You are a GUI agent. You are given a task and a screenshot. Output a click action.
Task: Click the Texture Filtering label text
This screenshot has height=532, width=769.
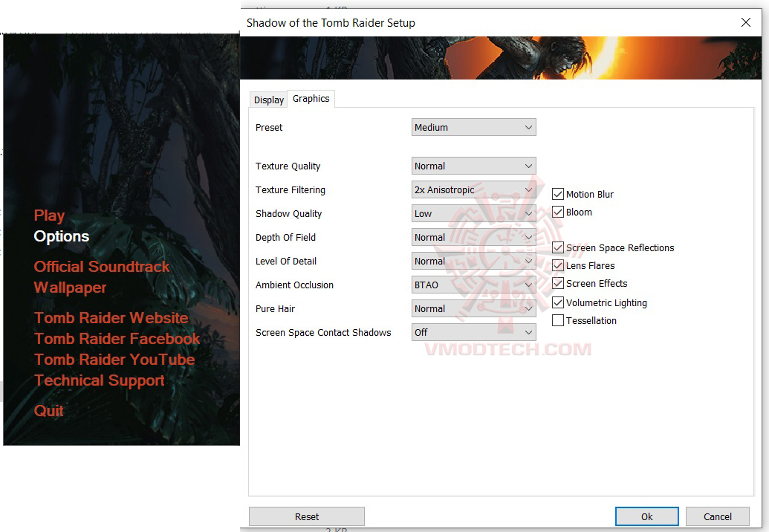click(291, 190)
